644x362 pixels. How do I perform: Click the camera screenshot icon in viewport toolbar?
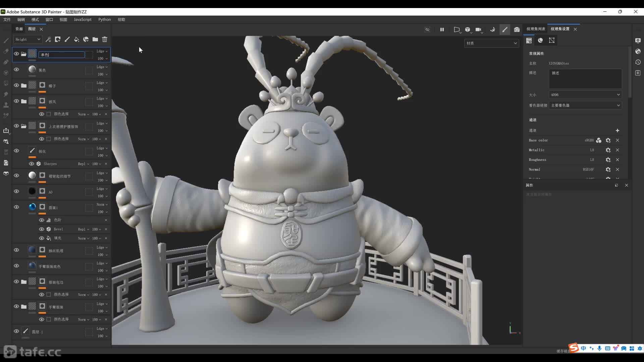[x=517, y=29]
